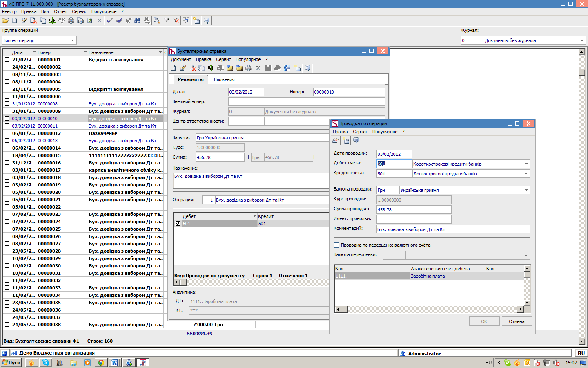Click the printer icon in Бухгалтерская справка toolbar

click(249, 68)
